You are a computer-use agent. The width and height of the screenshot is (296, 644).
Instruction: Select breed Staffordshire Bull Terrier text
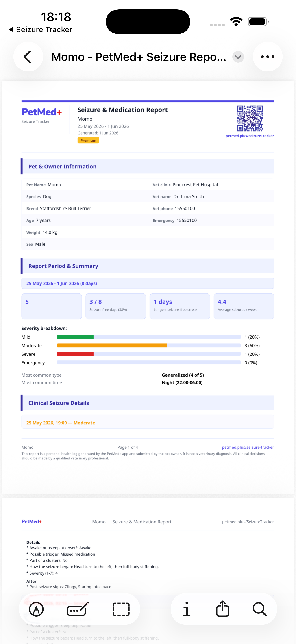[x=65, y=209]
